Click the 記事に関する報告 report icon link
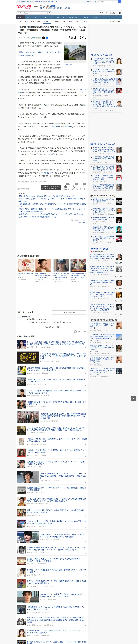This screenshot has width=138, height=644. 24,189
